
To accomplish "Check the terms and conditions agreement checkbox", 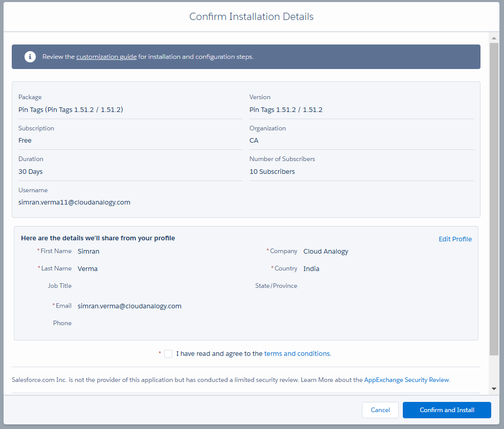I will tap(168, 354).
